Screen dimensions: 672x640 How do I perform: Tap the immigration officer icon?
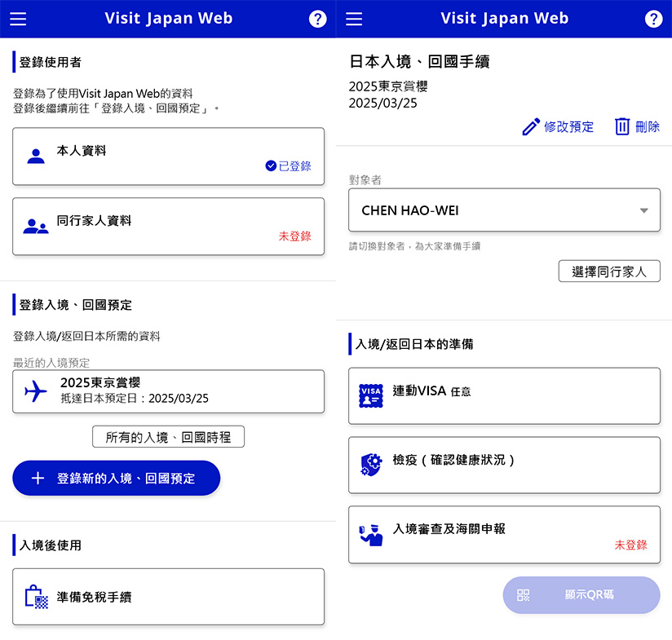point(371,535)
